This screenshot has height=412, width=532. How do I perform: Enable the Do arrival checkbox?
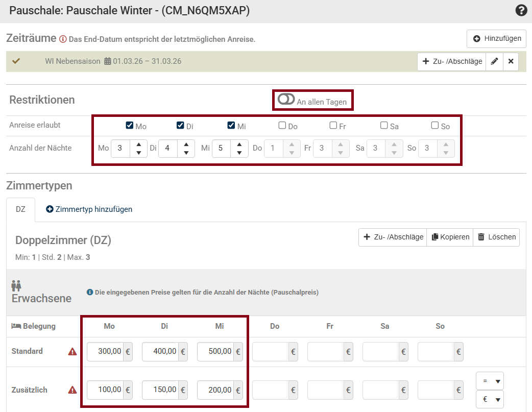click(x=282, y=125)
